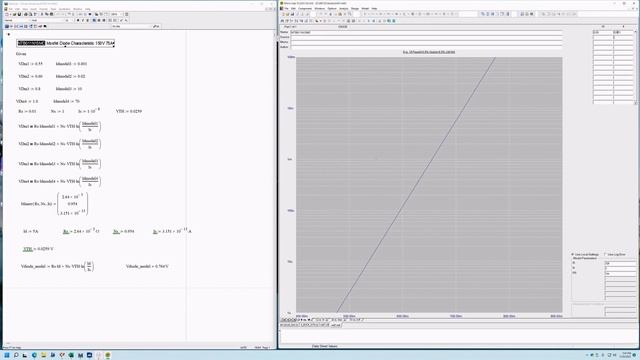Click the Save icon in Mathcad toolbar
Viewport: 640px width, 360px height.
pos(19,14)
